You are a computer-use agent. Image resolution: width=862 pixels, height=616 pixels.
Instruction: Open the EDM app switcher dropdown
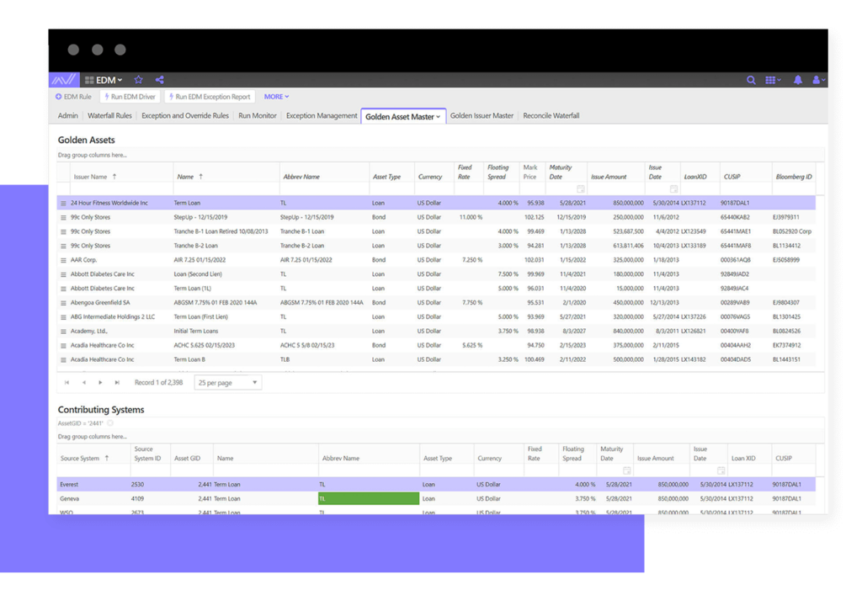(104, 80)
